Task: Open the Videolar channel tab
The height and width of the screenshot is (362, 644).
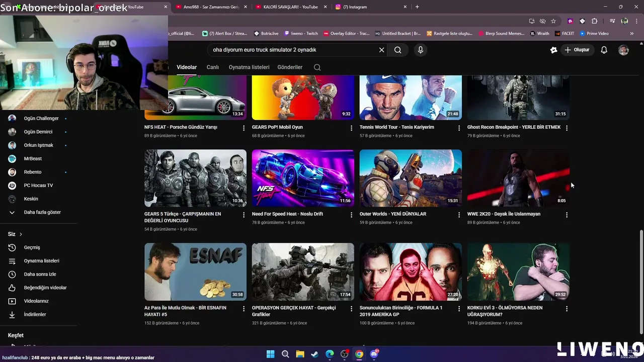Action: tap(187, 67)
